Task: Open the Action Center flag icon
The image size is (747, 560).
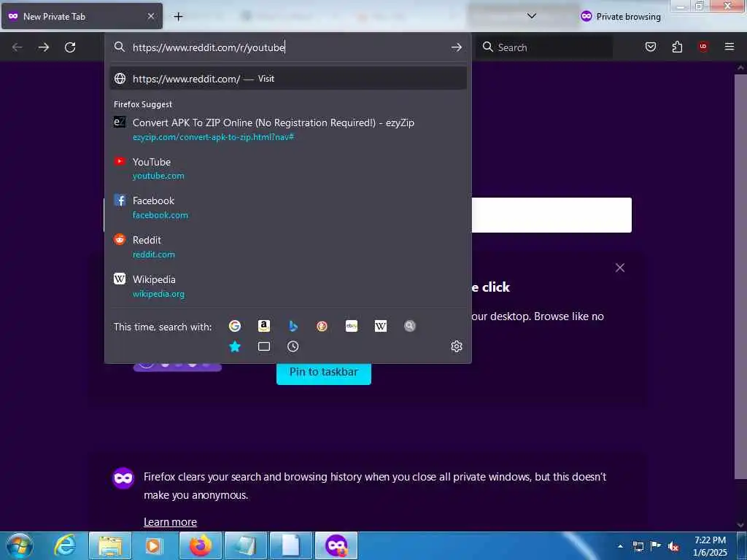Action: click(656, 546)
